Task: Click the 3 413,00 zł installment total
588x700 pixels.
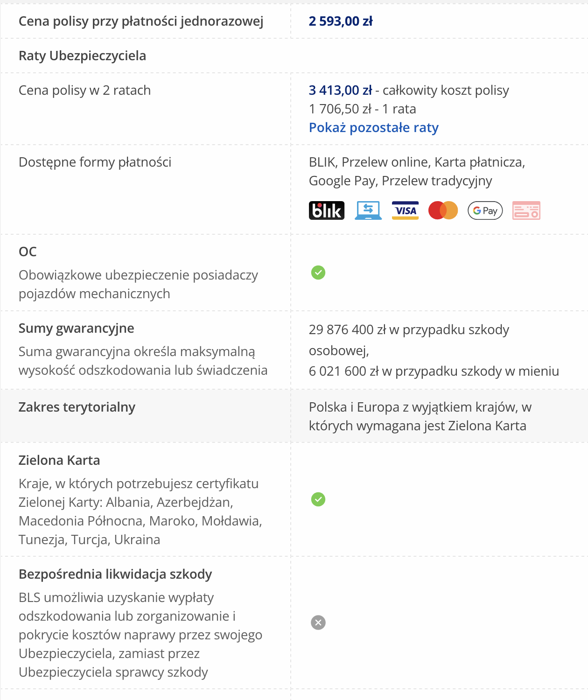Action: coord(341,90)
